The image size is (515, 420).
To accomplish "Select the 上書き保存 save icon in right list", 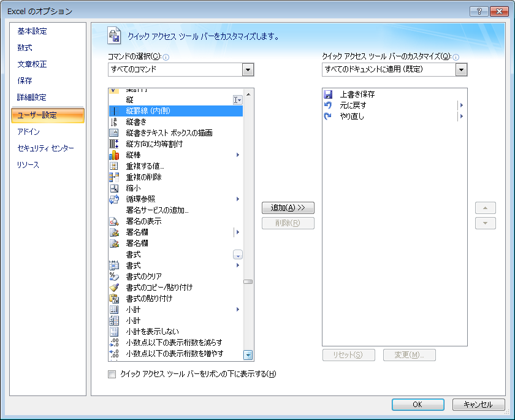I will (329, 94).
